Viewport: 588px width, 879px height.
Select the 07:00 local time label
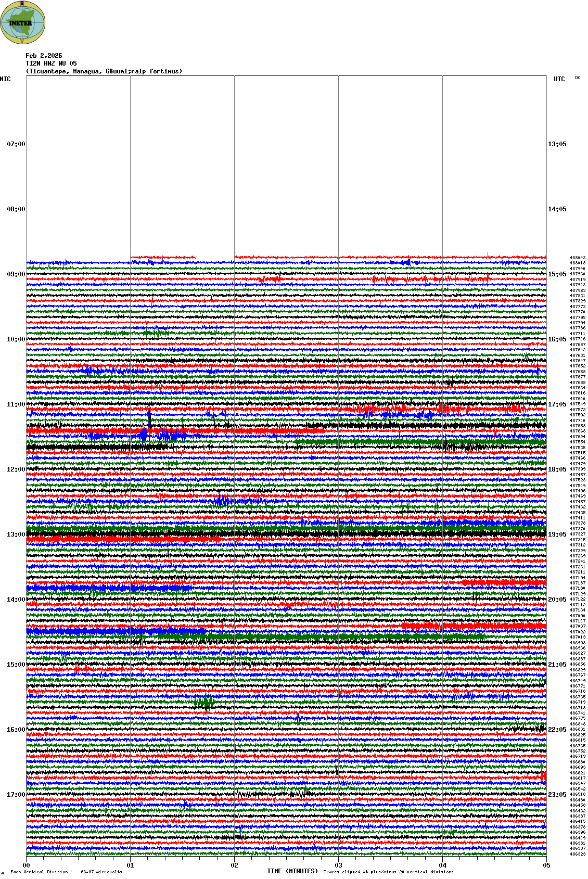tap(16, 144)
